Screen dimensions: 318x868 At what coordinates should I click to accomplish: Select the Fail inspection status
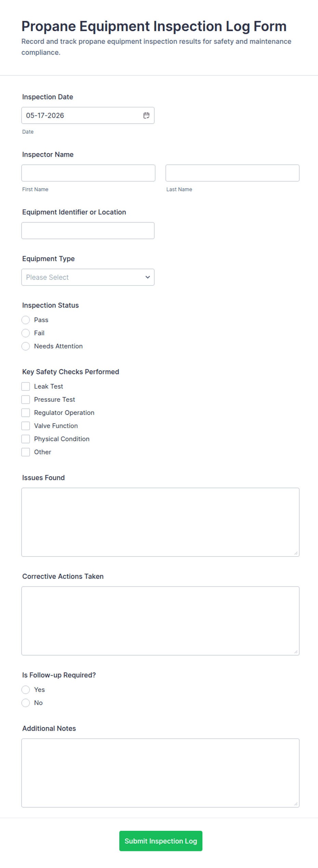click(26, 333)
